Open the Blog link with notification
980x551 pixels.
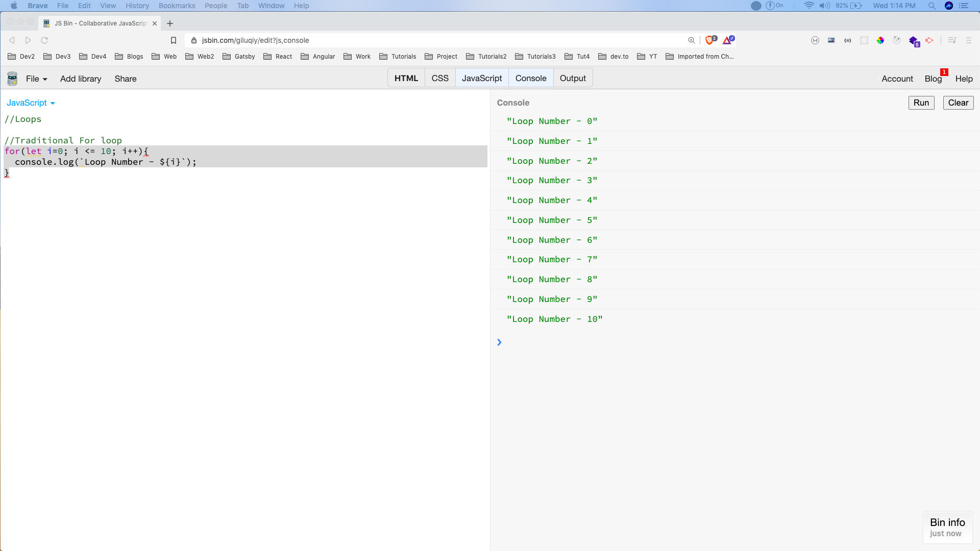pyautogui.click(x=933, y=79)
